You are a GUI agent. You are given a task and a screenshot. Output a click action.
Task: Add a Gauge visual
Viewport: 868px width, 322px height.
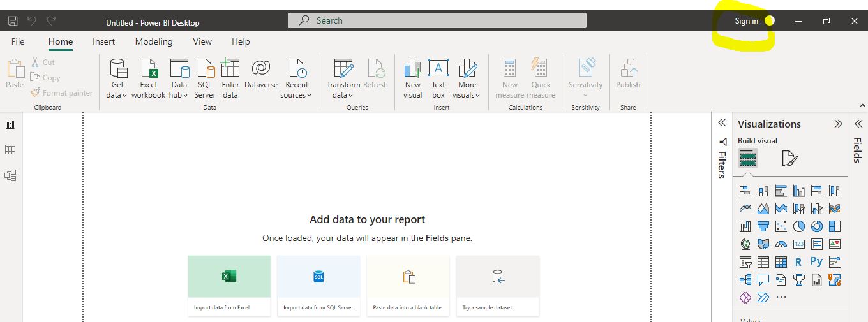(x=781, y=244)
